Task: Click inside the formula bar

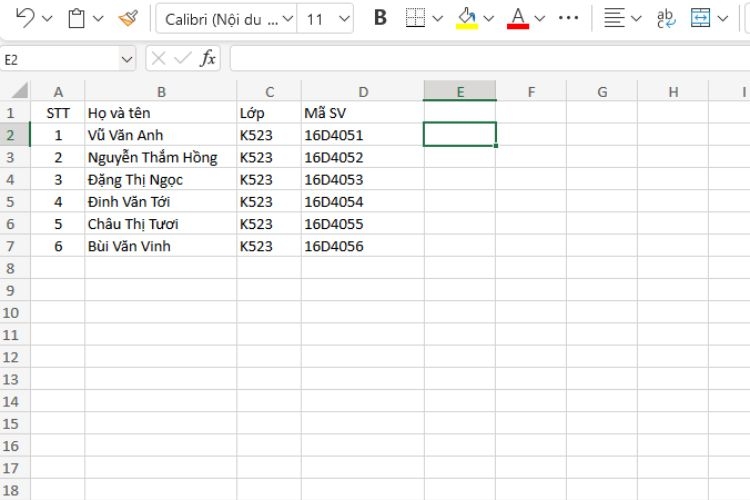Action: click(x=490, y=58)
